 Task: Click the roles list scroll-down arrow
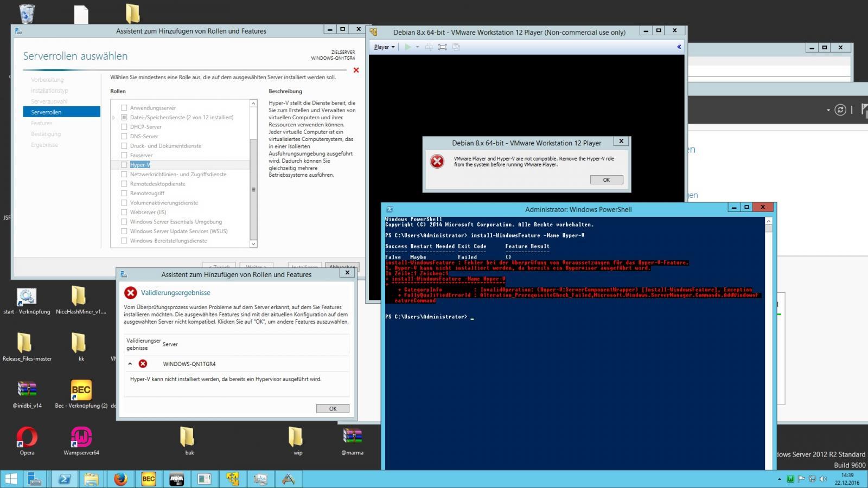253,244
